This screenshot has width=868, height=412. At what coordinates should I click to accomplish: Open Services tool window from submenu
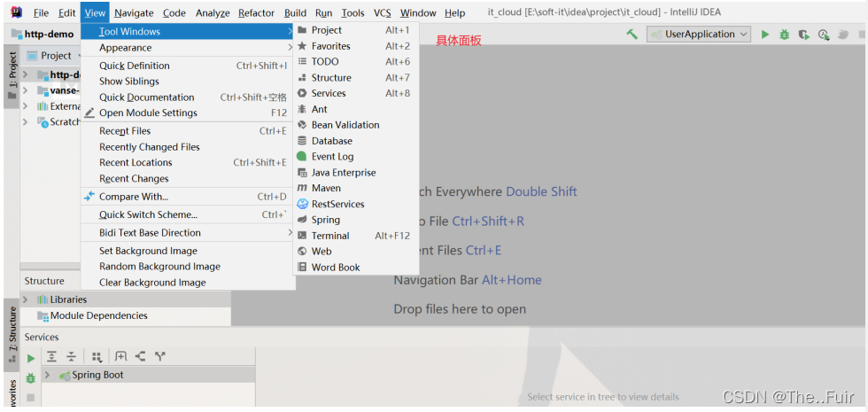(356, 93)
